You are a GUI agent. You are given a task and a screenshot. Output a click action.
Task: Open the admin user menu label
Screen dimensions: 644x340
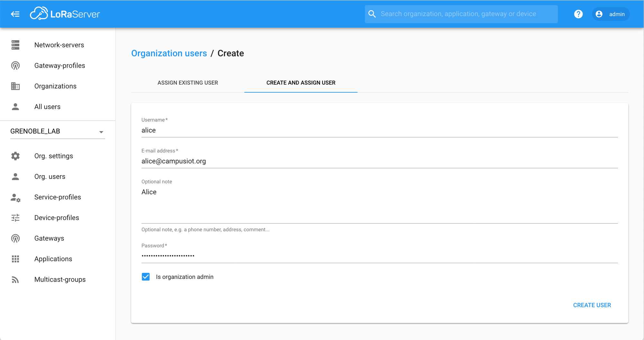[617, 14]
